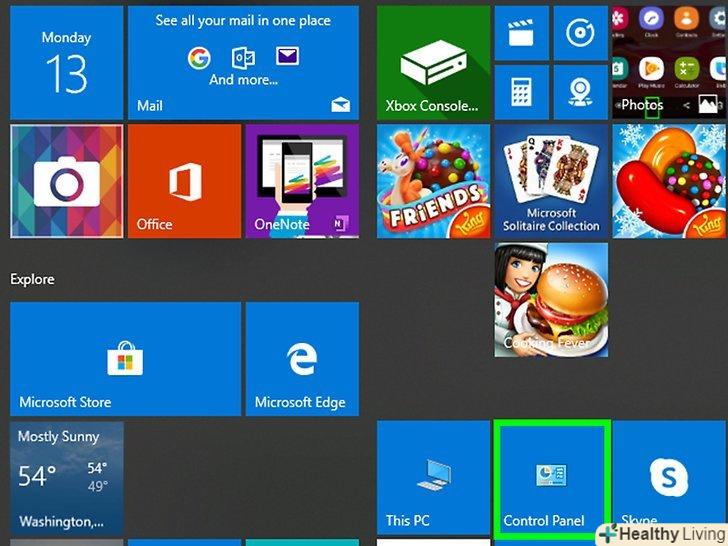The height and width of the screenshot is (546, 728).
Task: Open the Maps webcam-pin tile
Action: (580, 92)
